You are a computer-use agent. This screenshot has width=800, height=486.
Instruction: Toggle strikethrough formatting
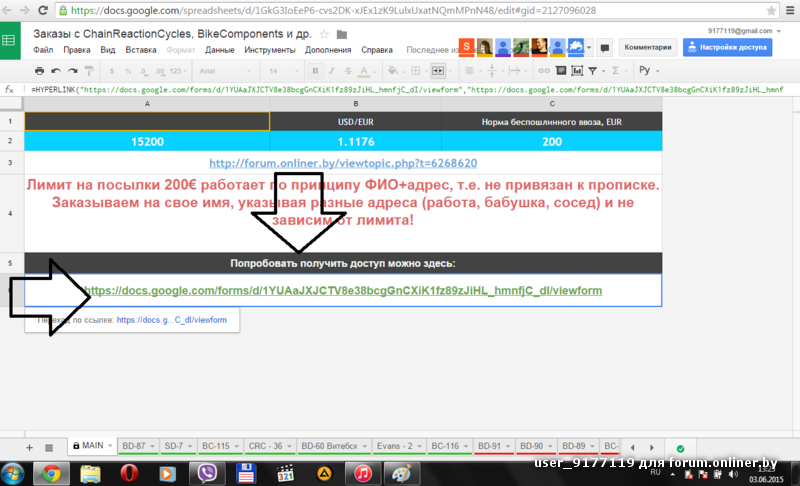click(x=348, y=71)
